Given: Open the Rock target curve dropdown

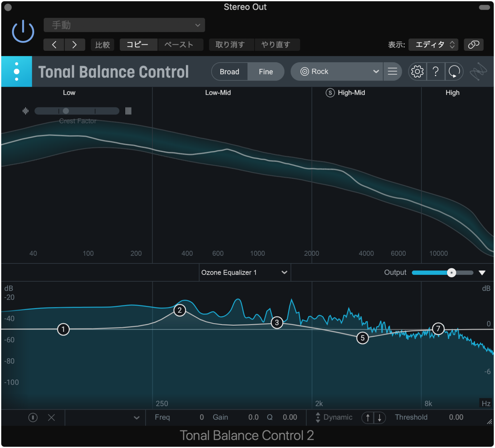Looking at the screenshot, I should coord(336,72).
